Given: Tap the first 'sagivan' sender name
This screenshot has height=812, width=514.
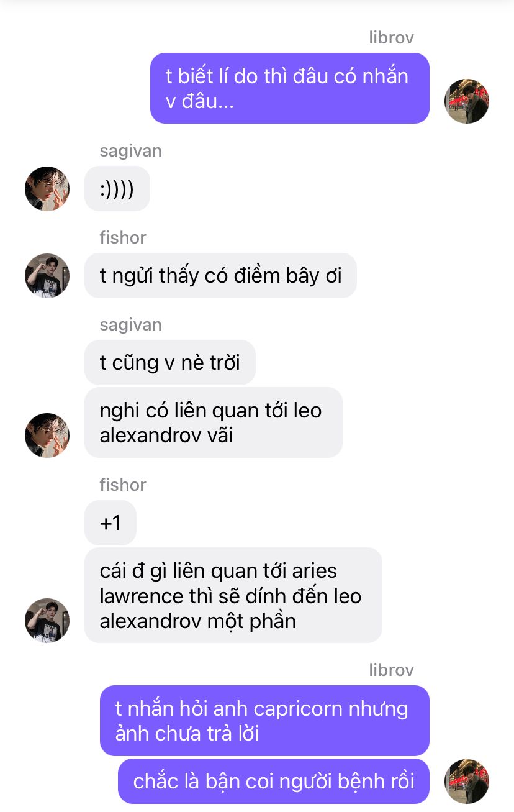Looking at the screenshot, I should [130, 151].
